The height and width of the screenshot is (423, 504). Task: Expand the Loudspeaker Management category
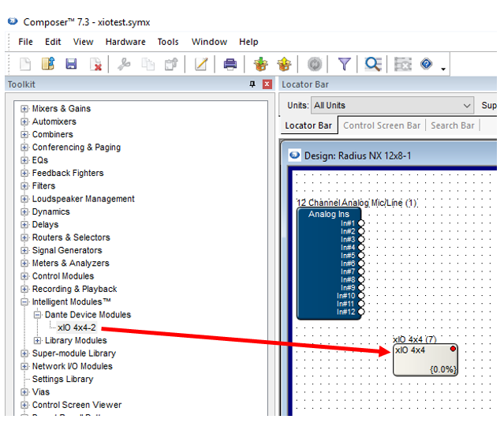tap(24, 199)
